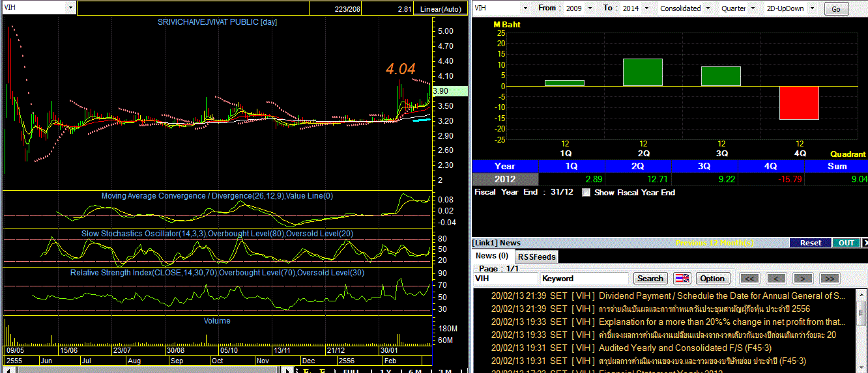Select the 3M chart range
The width and height of the screenshot is (868, 373).
coord(444,370)
